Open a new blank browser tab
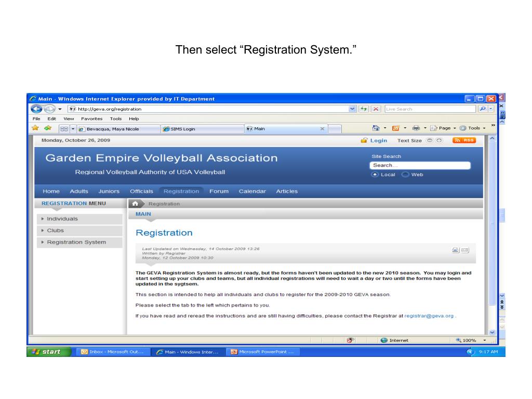The image size is (532, 399). (x=335, y=129)
